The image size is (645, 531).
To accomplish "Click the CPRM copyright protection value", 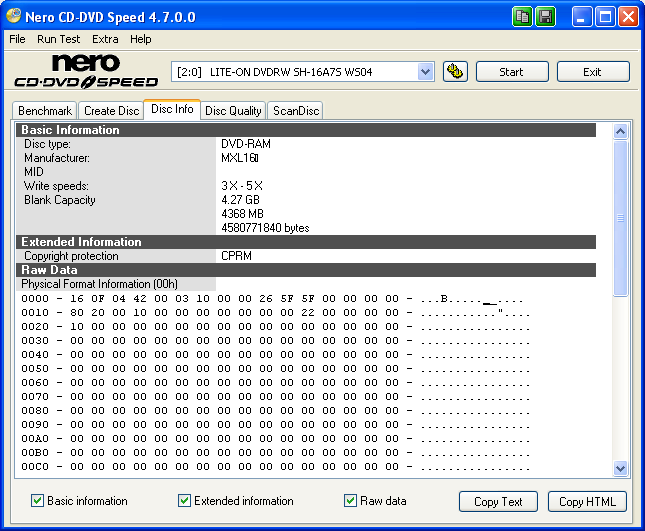I will pos(237,256).
